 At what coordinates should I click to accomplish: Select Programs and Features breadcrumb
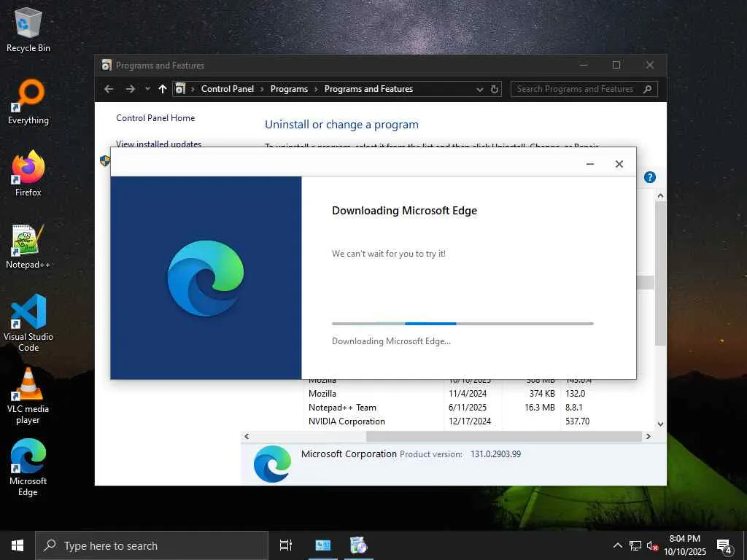368,89
